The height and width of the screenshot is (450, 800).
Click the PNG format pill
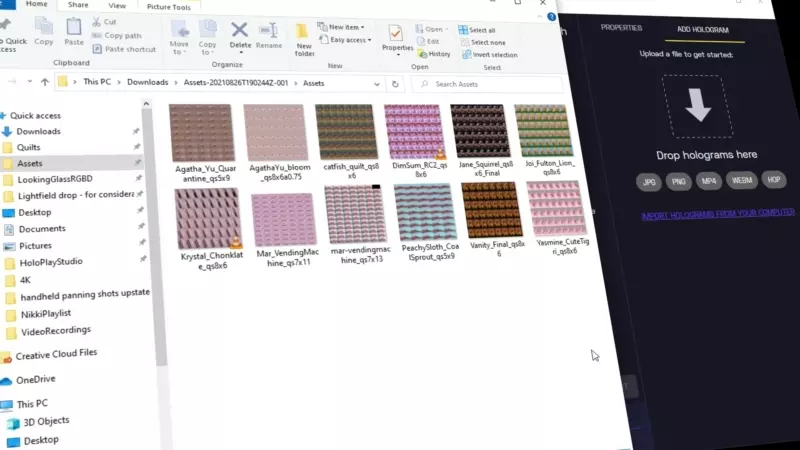[678, 182]
